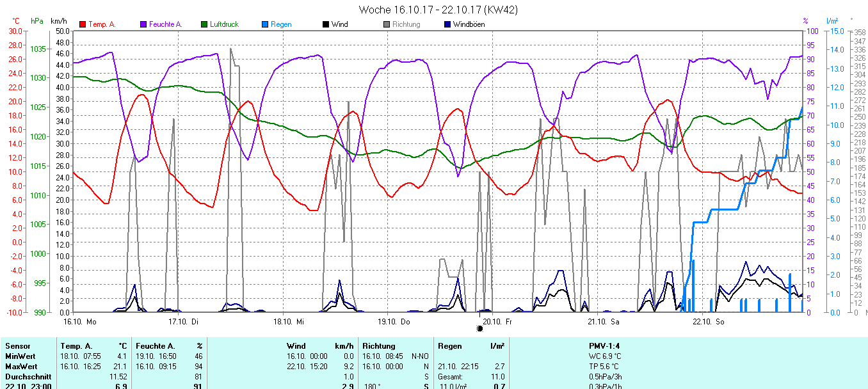The width and height of the screenshot is (868, 389).
Task: Click the Regen column header in the table
Action: tap(449, 346)
